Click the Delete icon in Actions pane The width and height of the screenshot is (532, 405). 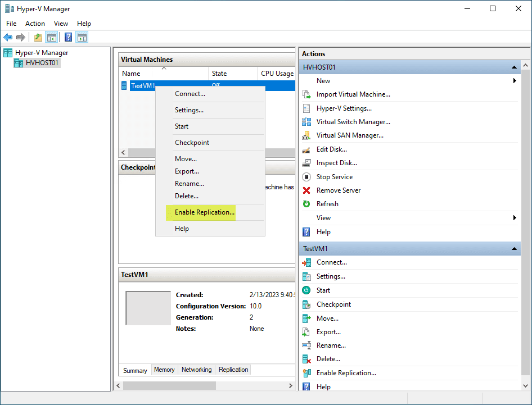306,360
